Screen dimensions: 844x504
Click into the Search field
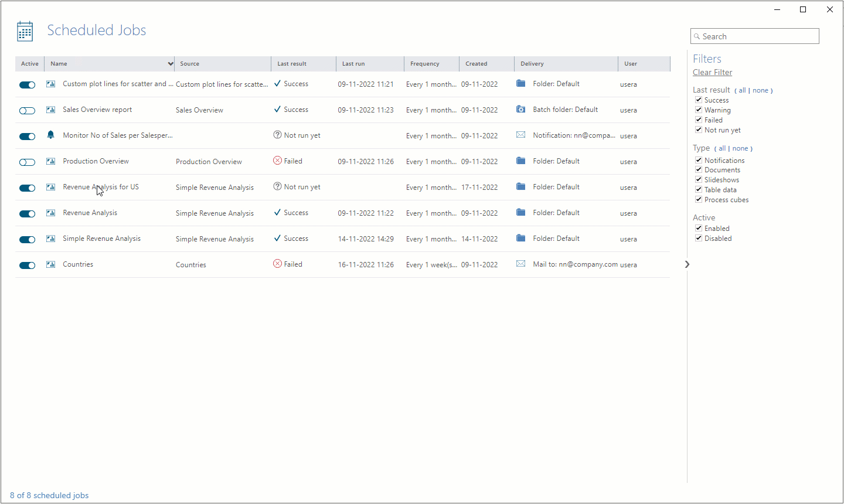[x=755, y=36]
